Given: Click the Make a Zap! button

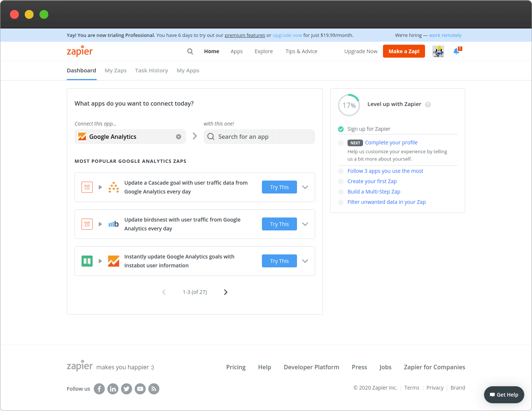Looking at the screenshot, I should tap(404, 51).
